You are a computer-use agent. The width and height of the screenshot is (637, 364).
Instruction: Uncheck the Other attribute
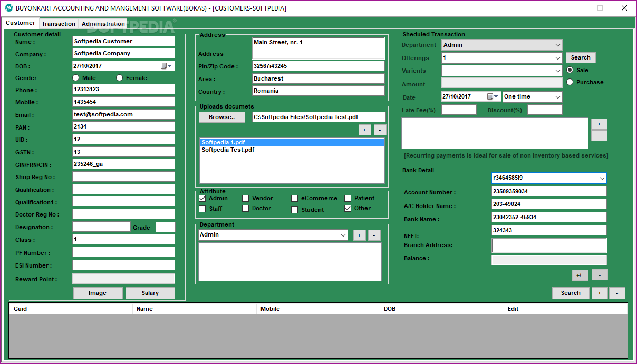[x=348, y=208]
